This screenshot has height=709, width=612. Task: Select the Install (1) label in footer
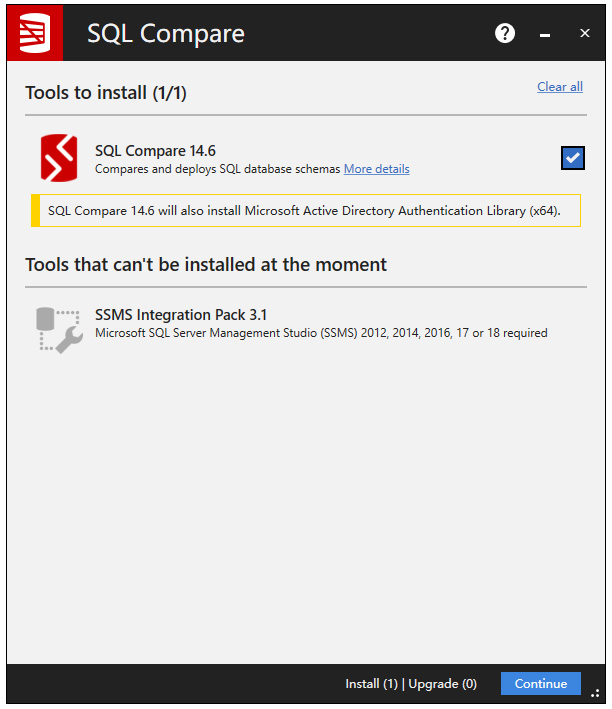tap(371, 684)
